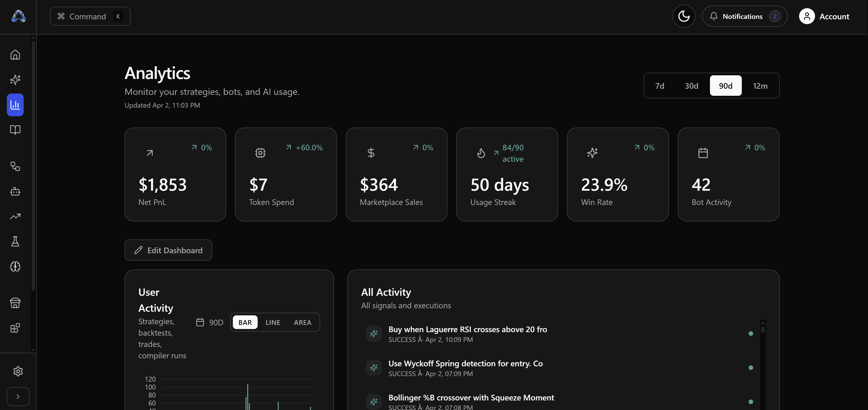This screenshot has width=868, height=410.
Task: Open the blocks plus icon in sidebar
Action: (x=15, y=328)
